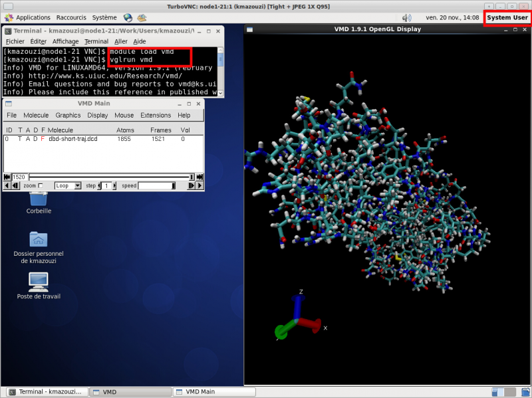This screenshot has height=398, width=532.
Task: Play the animation in reverse
Action: tap(7, 186)
